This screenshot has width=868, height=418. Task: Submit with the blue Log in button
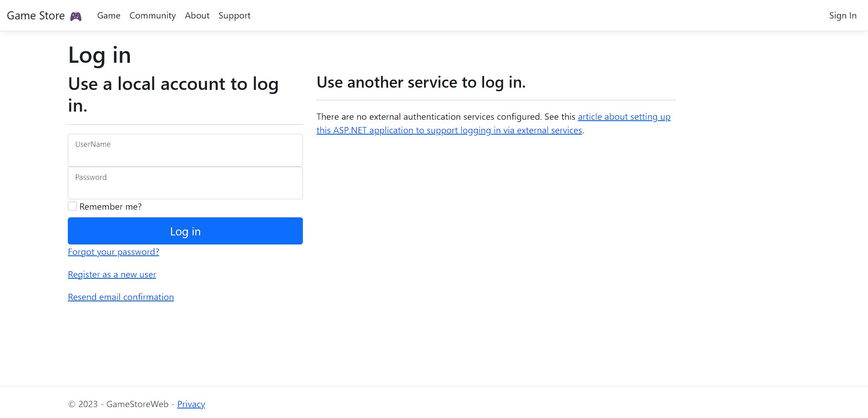pyautogui.click(x=185, y=231)
